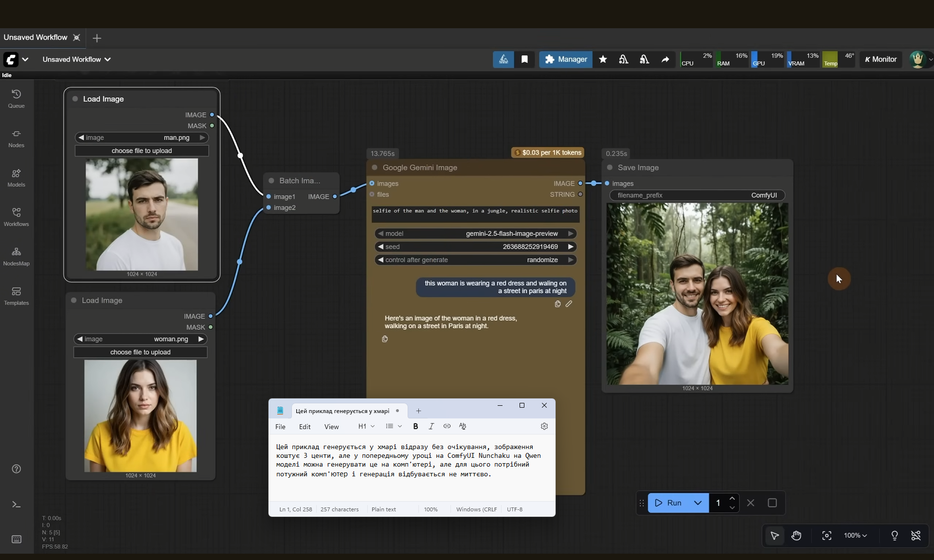Image resolution: width=934 pixels, height=560 pixels.
Task: Open the Queue sidebar panel
Action: tap(16, 98)
